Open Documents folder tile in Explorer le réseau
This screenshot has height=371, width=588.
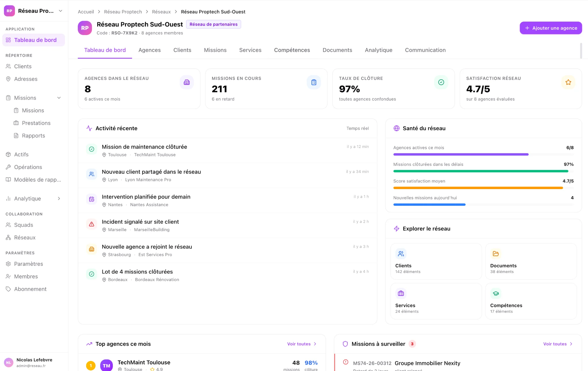(x=531, y=261)
